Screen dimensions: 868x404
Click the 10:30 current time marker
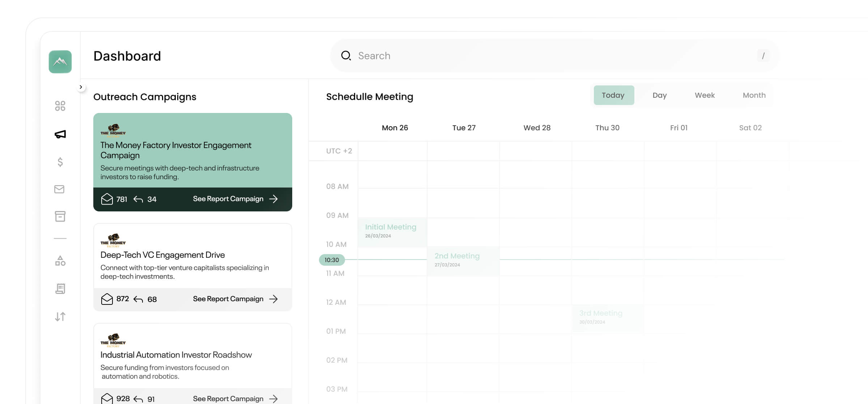pyautogui.click(x=332, y=260)
